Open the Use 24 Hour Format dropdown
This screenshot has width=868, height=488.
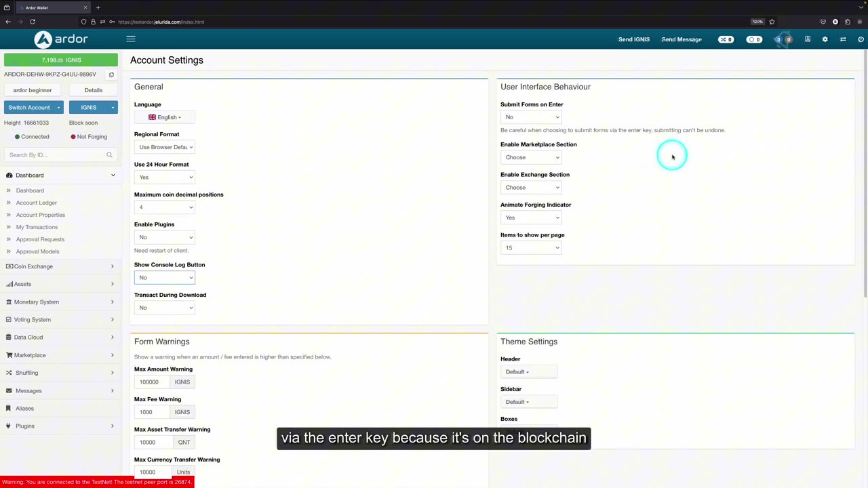(x=165, y=177)
